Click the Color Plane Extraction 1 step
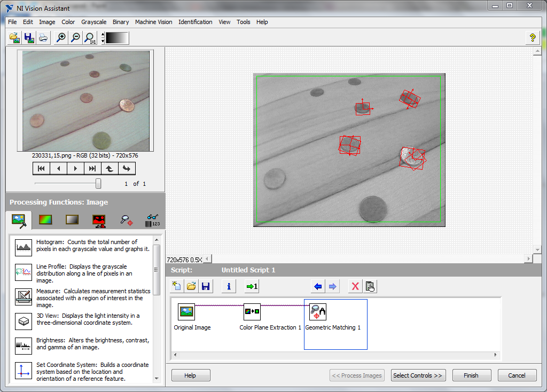Image resolution: width=547 pixels, height=392 pixels. pyautogui.click(x=252, y=311)
